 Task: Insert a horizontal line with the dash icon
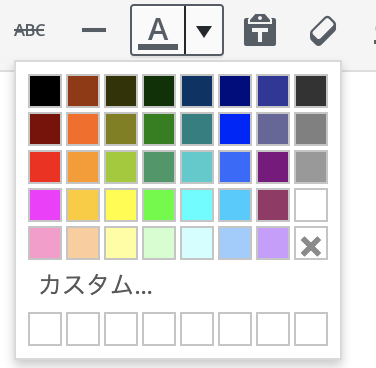(94, 30)
